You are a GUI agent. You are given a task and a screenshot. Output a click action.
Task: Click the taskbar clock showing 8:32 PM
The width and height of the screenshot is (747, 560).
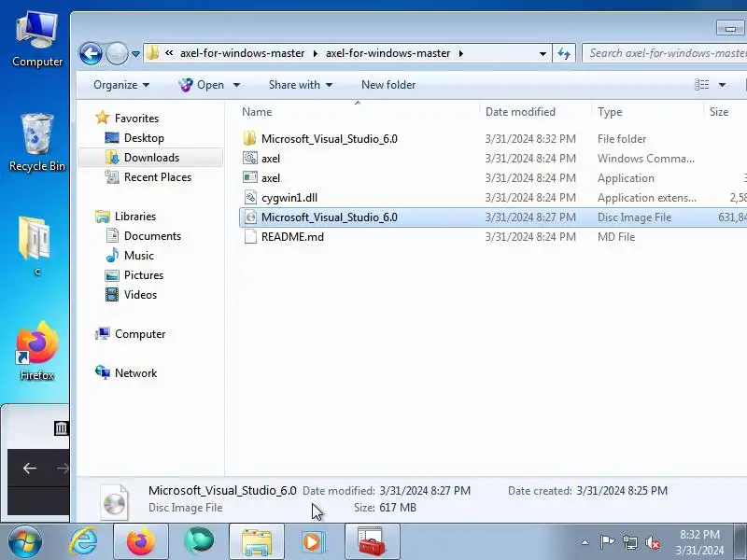[x=699, y=542]
